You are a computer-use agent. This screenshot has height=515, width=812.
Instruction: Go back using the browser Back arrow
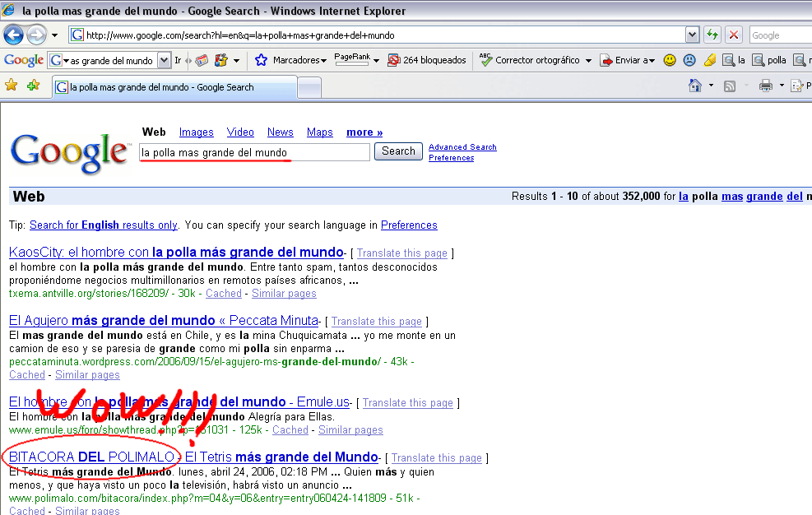pyautogui.click(x=13, y=35)
